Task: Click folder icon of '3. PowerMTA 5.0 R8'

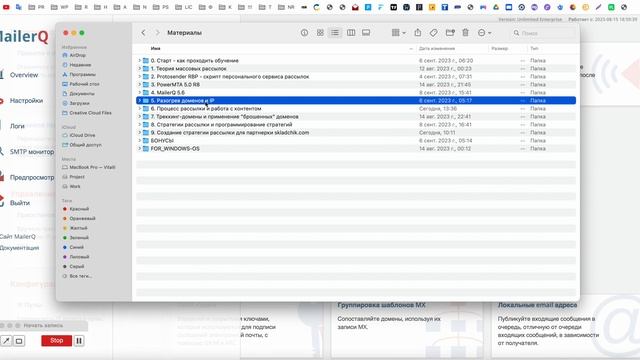Action: pos(146,84)
